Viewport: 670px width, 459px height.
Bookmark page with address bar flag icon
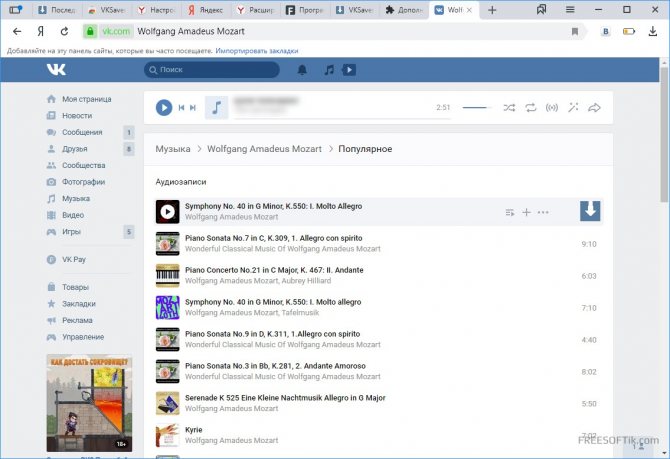coord(575,31)
